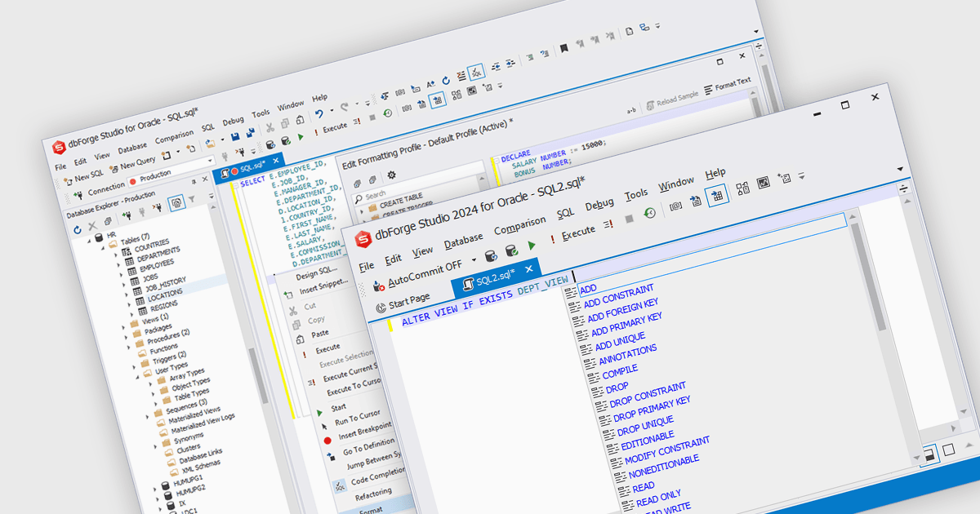Choose EDITIONABLE from the completion list
The width and height of the screenshot is (980, 514).
648,441
